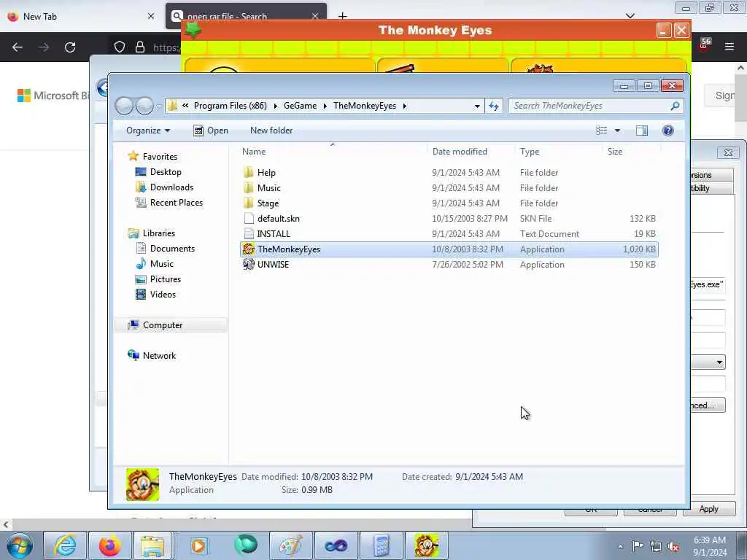The height and width of the screenshot is (560, 747).
Task: Click the Explorer Back arrow button
Action: 124,106
